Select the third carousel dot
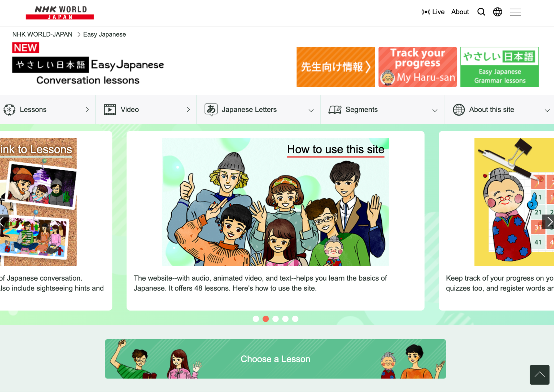 pos(275,319)
